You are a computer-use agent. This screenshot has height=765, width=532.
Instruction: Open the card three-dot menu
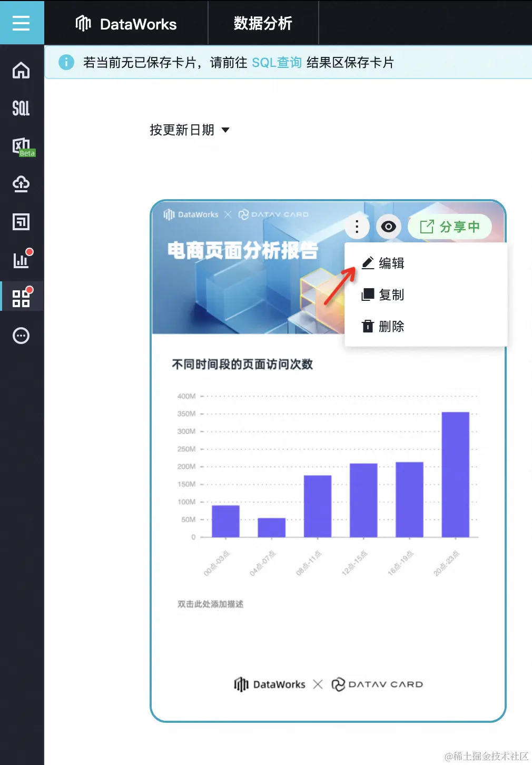[357, 227]
